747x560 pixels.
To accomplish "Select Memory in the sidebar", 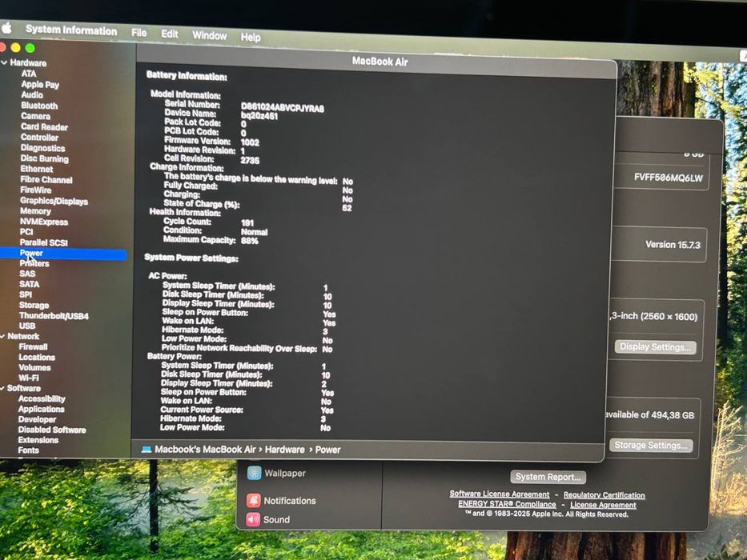I will [35, 211].
